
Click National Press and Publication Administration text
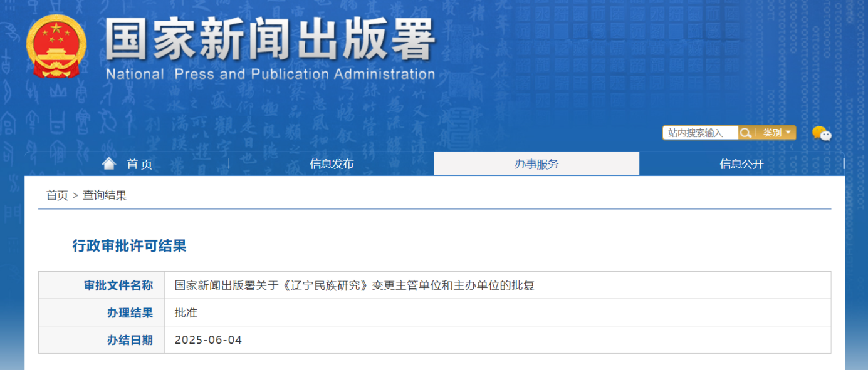(270, 75)
